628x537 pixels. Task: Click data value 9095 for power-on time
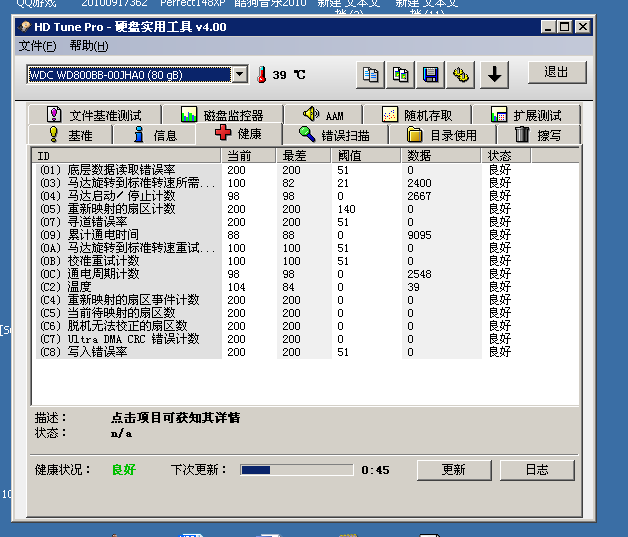(x=419, y=235)
